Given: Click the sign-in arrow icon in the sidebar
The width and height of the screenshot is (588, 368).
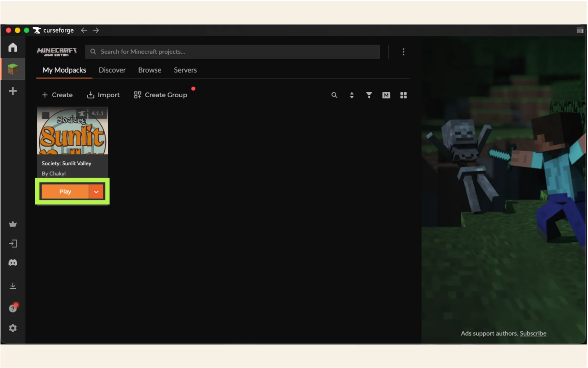Looking at the screenshot, I should tap(13, 243).
